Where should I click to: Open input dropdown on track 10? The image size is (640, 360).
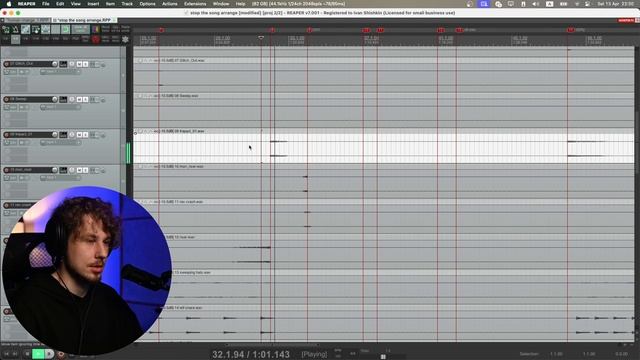(60, 178)
